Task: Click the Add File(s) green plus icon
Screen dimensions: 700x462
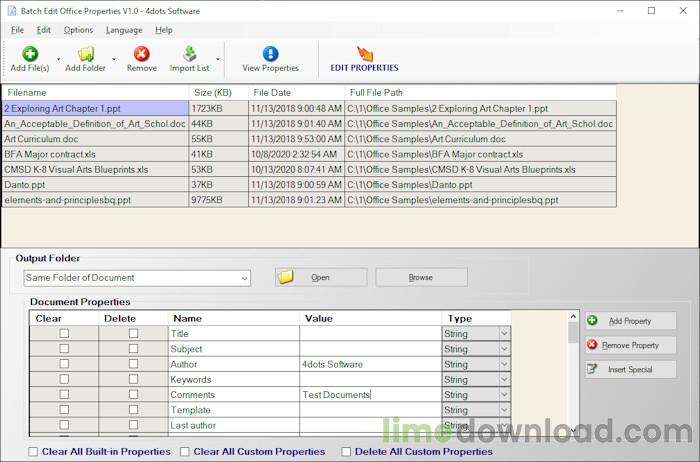Action: [x=30, y=54]
